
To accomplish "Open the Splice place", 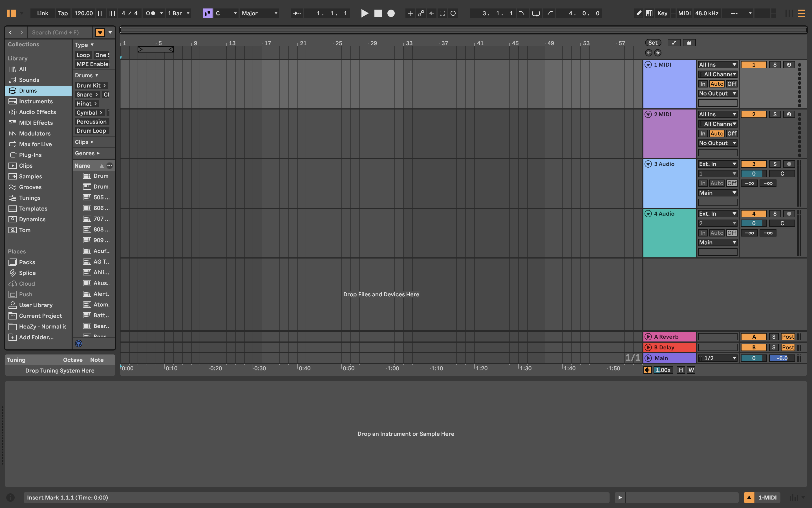I will (38, 273).
